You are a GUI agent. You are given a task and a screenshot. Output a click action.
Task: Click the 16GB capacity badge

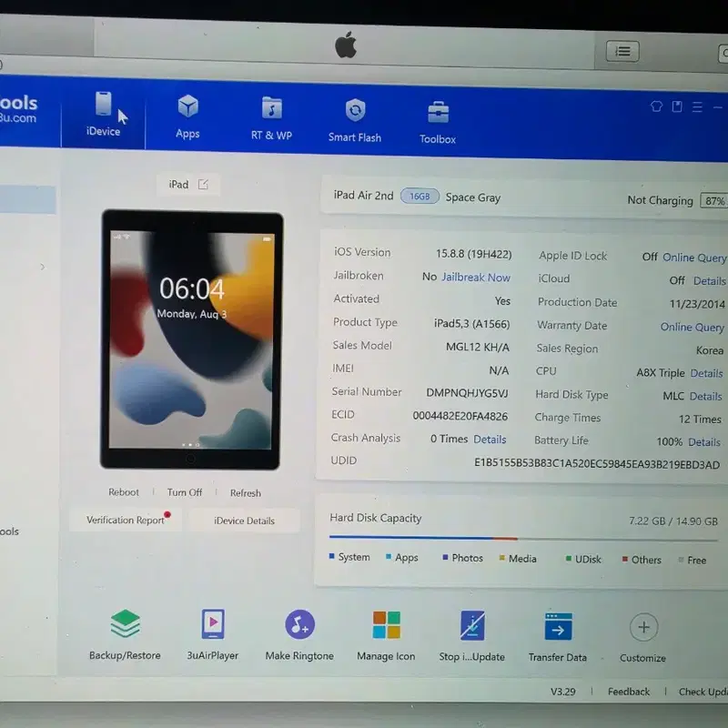(x=420, y=197)
